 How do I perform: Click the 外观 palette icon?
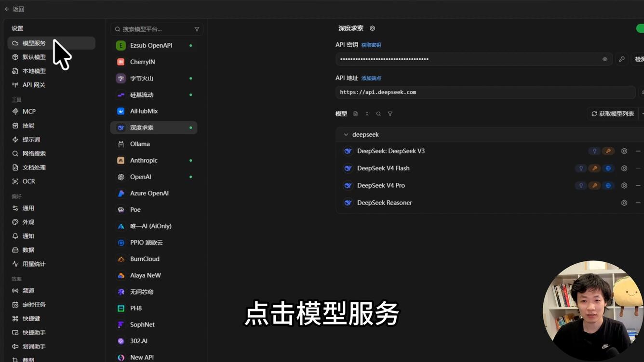[x=15, y=222]
